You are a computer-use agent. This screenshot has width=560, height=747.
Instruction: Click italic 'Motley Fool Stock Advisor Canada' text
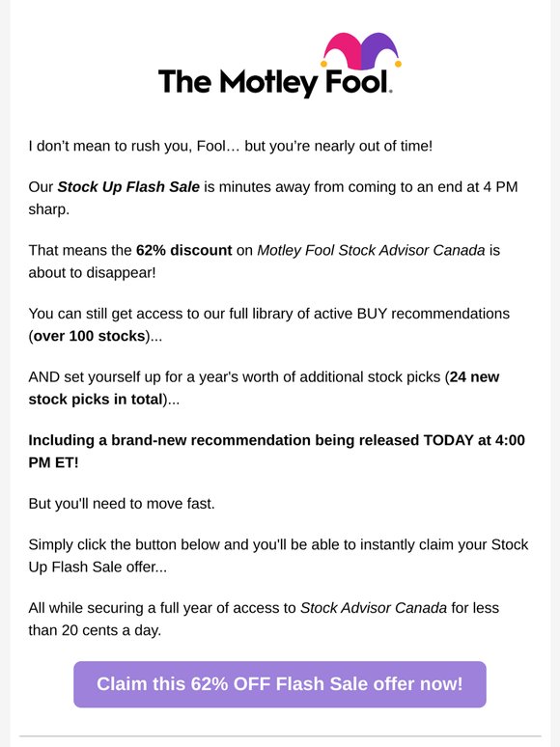(371, 250)
